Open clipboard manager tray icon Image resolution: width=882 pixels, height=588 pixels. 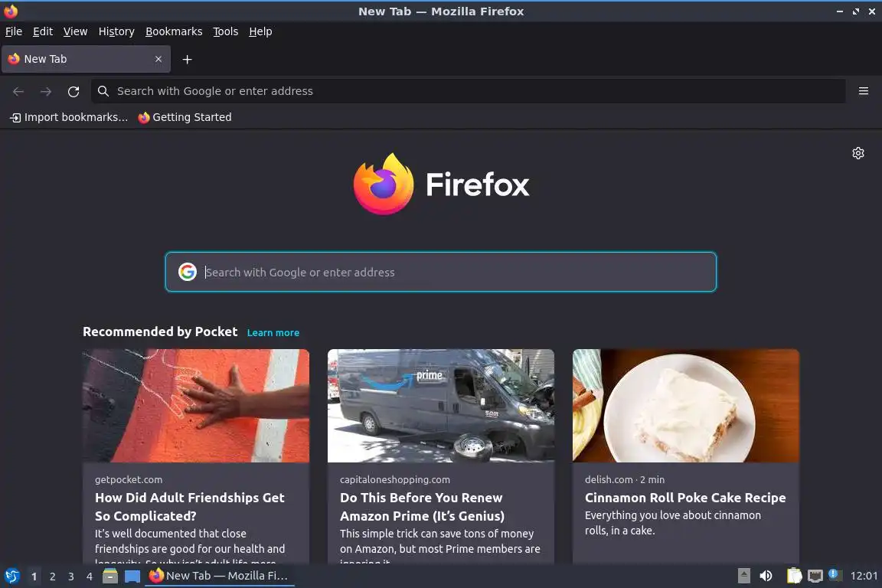(x=794, y=575)
